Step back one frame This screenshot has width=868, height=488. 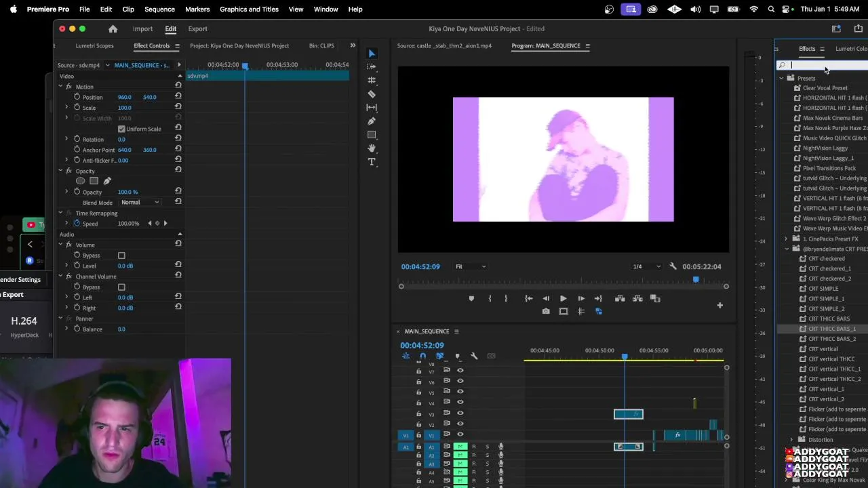546,298
